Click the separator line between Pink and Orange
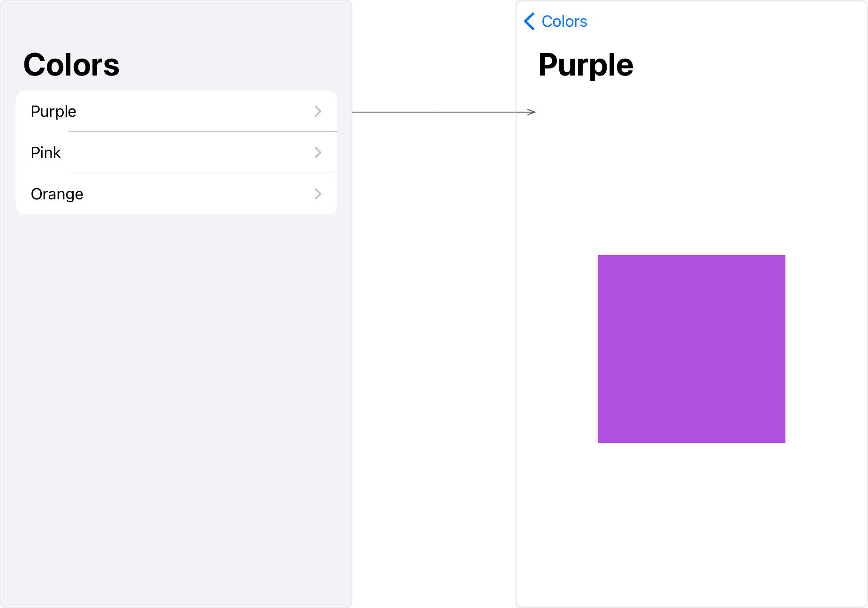The height and width of the screenshot is (608, 868). 203,173
